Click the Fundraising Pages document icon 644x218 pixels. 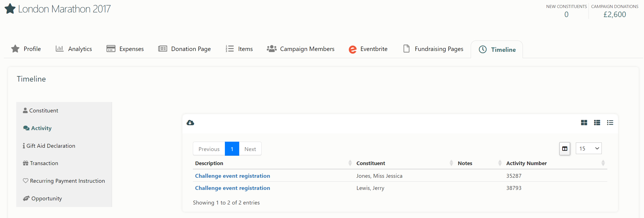tap(406, 49)
